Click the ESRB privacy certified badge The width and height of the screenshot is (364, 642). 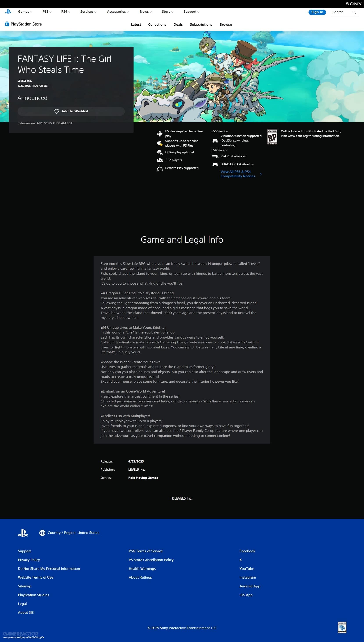click(x=342, y=627)
